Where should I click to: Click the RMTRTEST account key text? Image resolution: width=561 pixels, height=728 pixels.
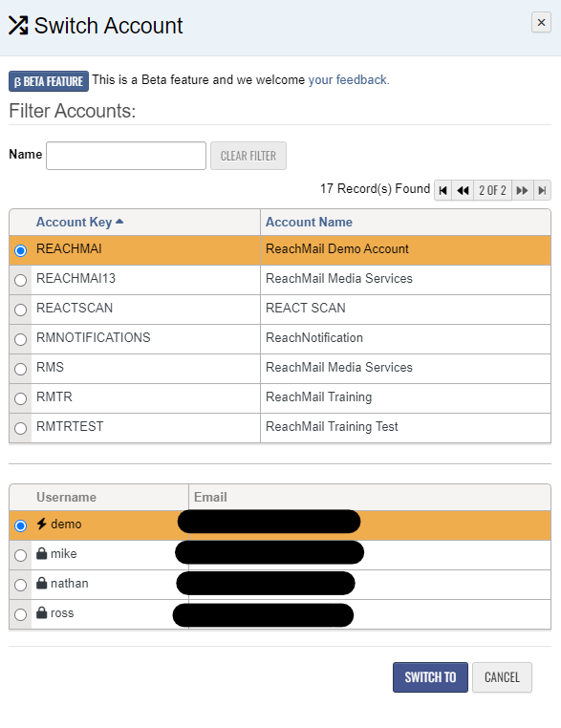70,427
